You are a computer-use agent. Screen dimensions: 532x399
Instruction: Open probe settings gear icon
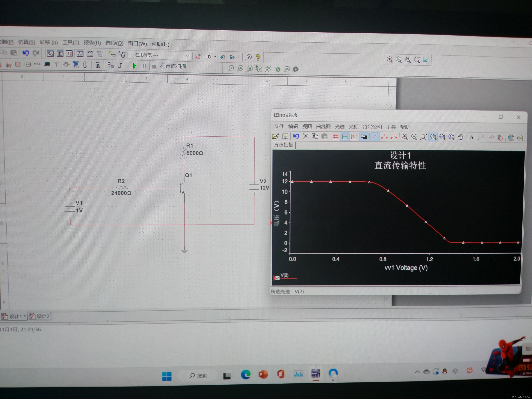pyautogui.click(x=296, y=70)
